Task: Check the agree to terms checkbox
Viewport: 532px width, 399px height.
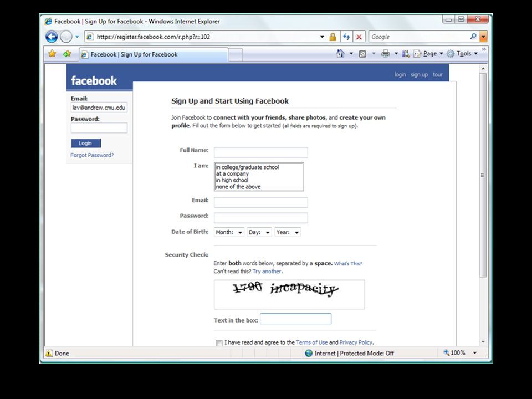Action: pos(219,342)
